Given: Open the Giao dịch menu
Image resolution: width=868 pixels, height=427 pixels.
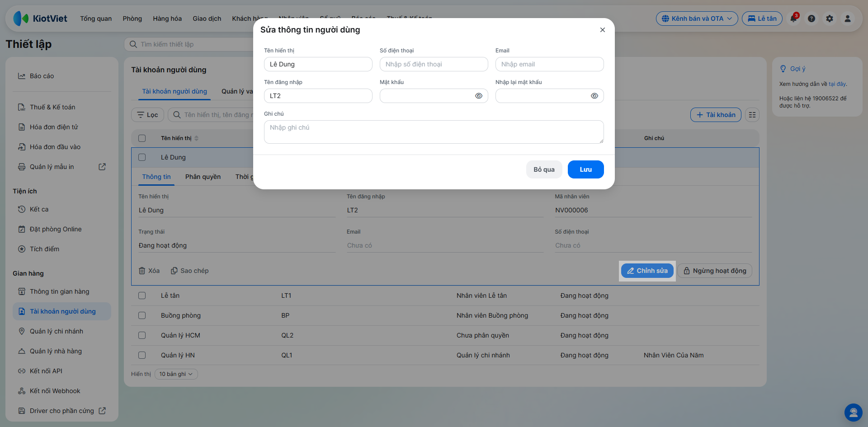Looking at the screenshot, I should pos(207,19).
